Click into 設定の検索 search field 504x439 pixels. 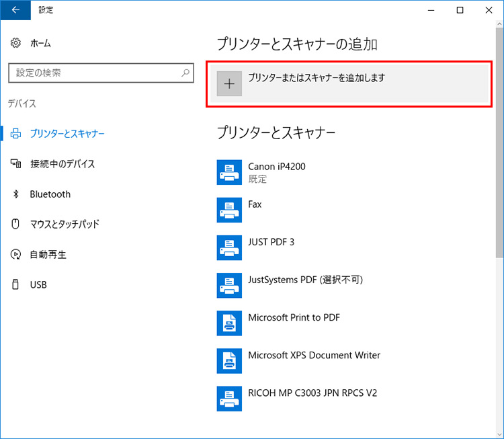pos(94,73)
